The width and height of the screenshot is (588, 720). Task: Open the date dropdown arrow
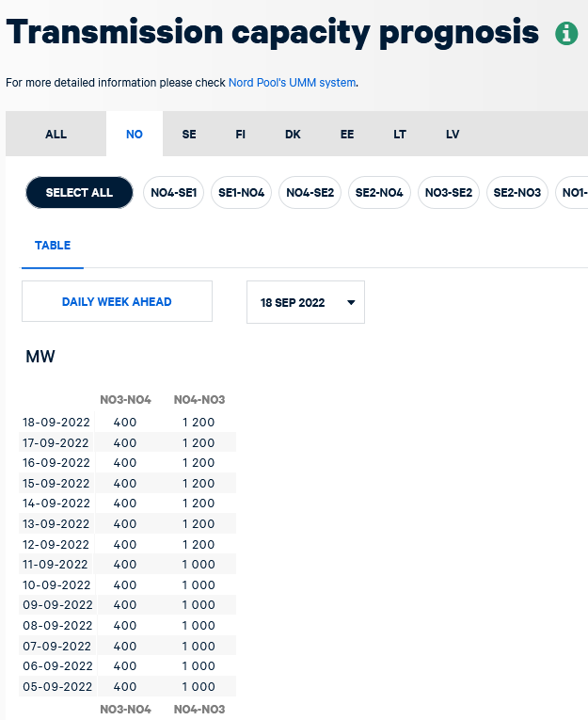pyautogui.click(x=351, y=303)
